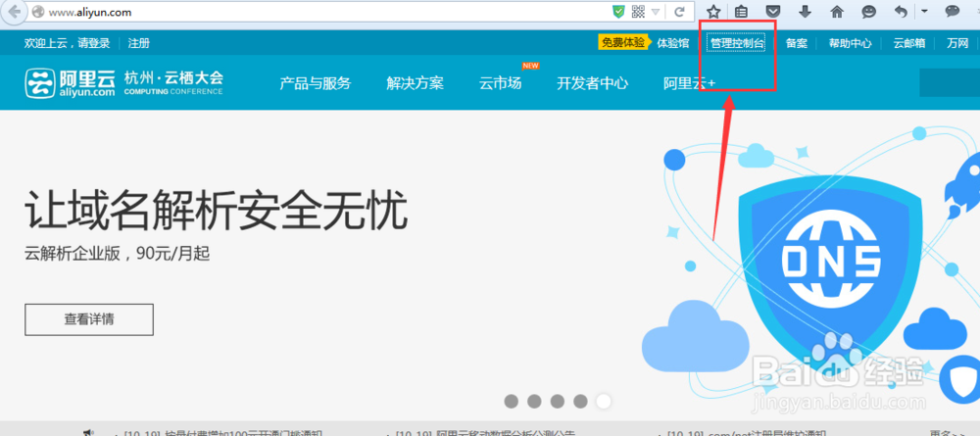
Task: Click 请登录 login link
Action: click(x=94, y=43)
